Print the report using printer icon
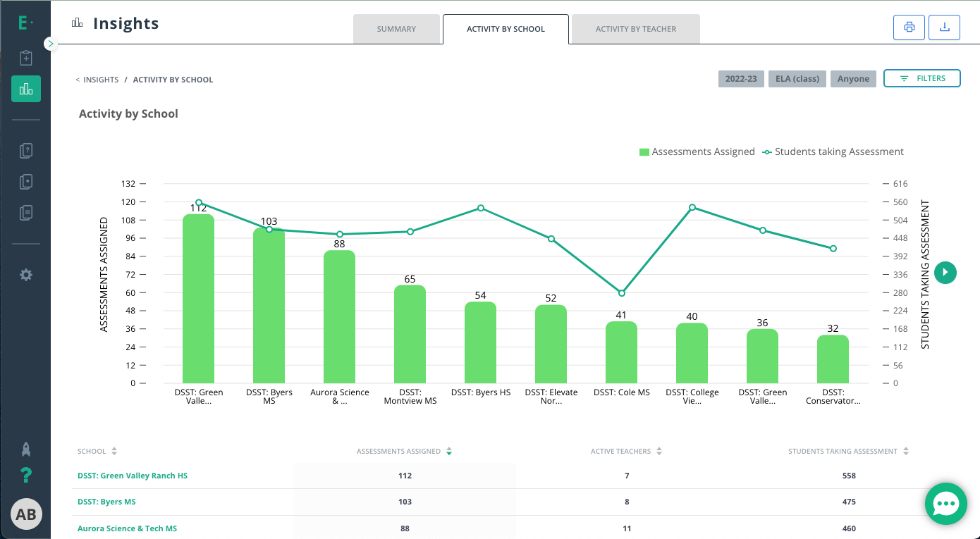 coord(909,27)
